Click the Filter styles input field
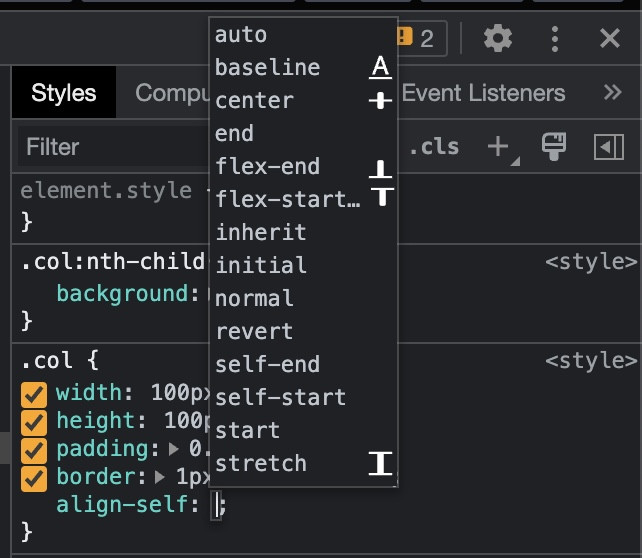The image size is (642, 558). pyautogui.click(x=110, y=147)
